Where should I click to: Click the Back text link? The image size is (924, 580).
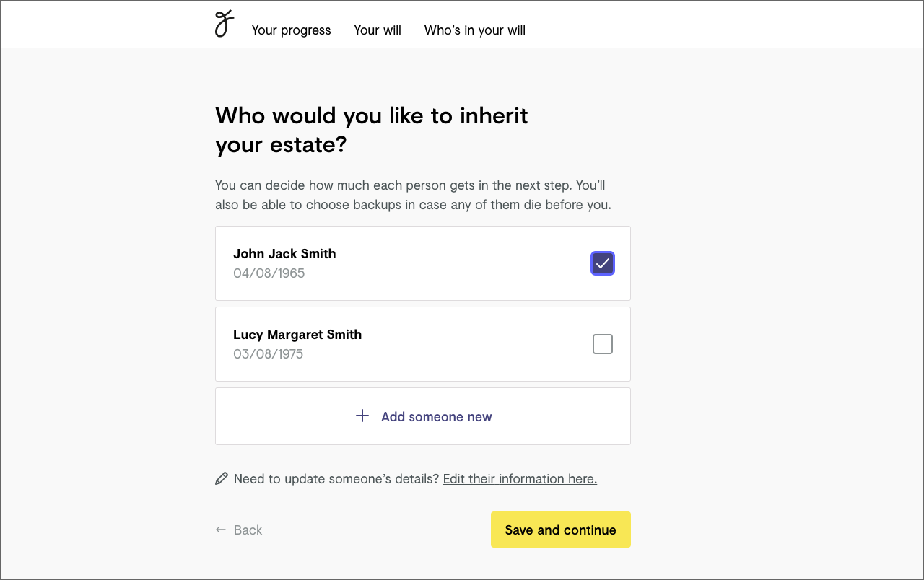pos(248,530)
